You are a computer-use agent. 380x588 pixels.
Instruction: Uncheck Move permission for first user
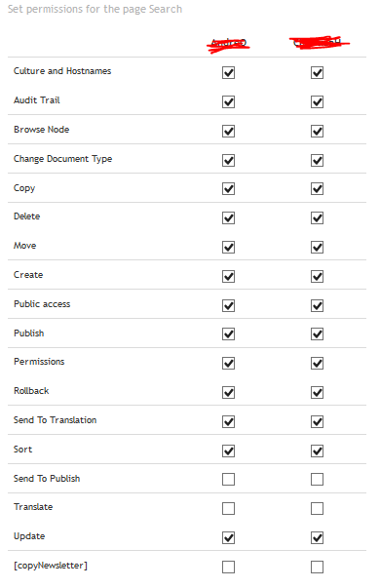click(228, 247)
